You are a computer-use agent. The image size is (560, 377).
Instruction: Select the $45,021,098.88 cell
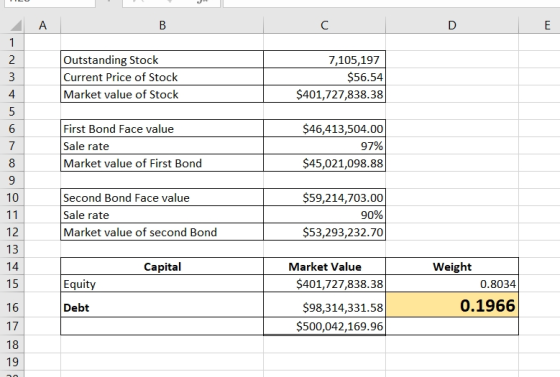click(x=324, y=163)
